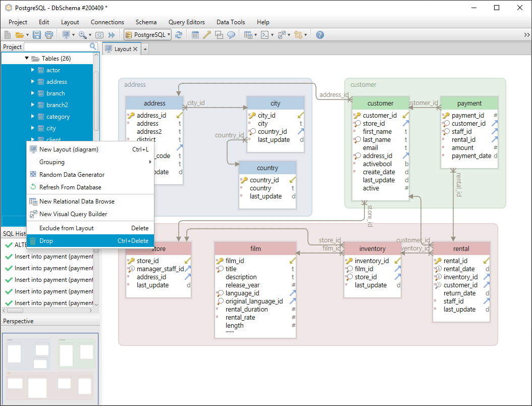Open help via question mark icon
This screenshot has width=532, height=406.
[x=320, y=35]
